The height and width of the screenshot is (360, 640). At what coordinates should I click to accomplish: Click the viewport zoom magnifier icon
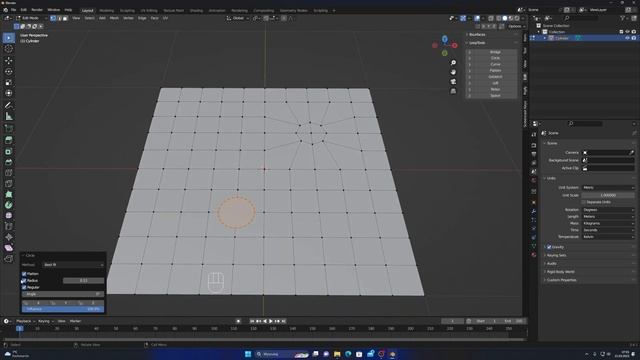[453, 63]
